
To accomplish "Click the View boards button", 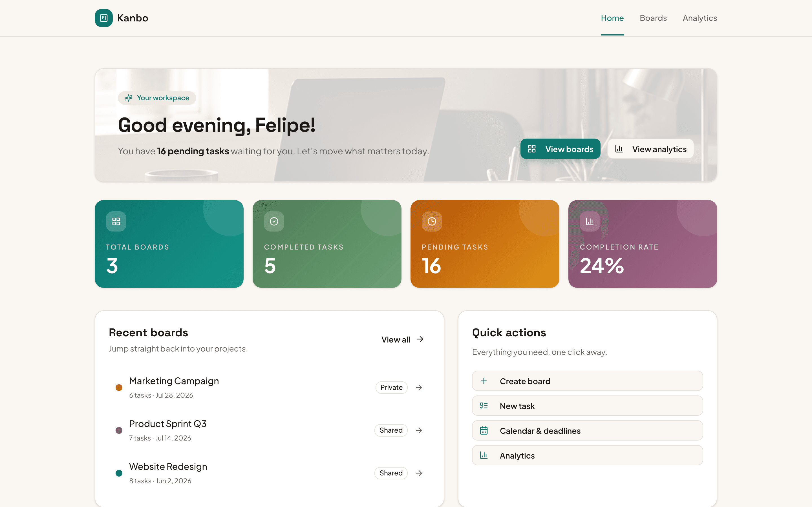I will coord(560,149).
